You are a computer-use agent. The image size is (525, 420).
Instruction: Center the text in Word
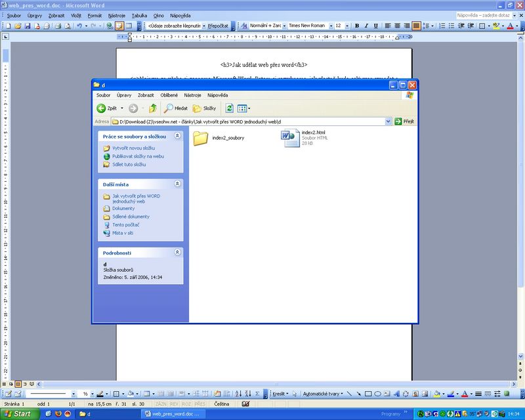point(397,26)
